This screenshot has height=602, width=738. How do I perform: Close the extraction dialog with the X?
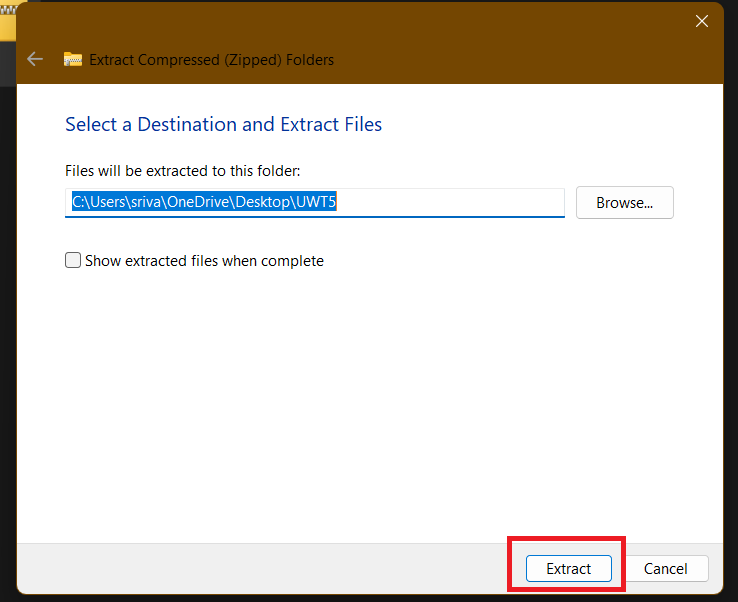coord(702,21)
